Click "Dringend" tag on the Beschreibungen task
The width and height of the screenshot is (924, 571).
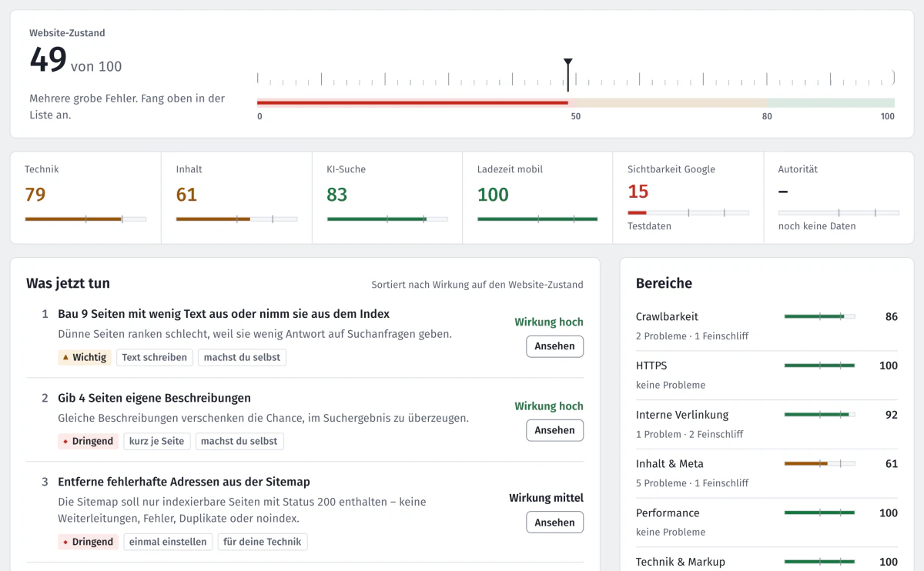(x=89, y=441)
